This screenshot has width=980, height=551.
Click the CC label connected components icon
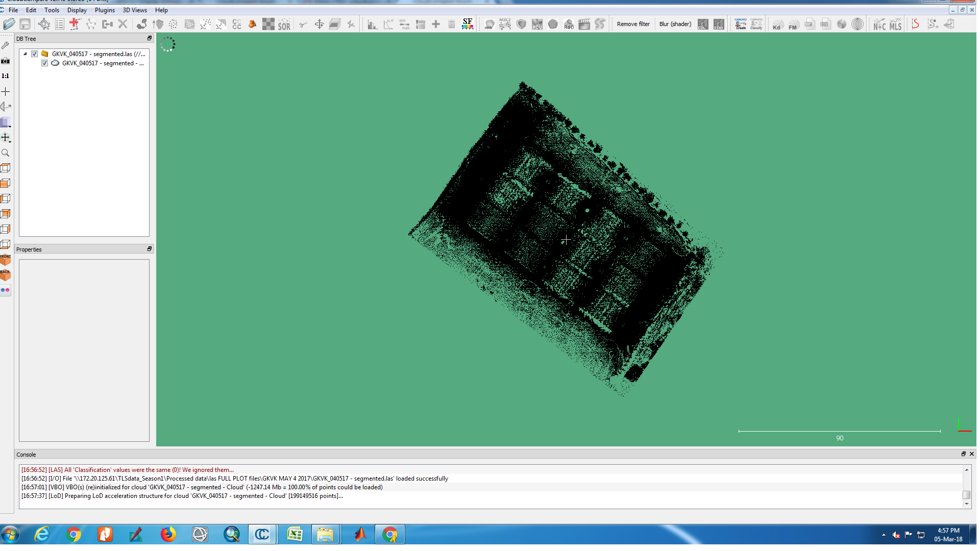[237, 24]
